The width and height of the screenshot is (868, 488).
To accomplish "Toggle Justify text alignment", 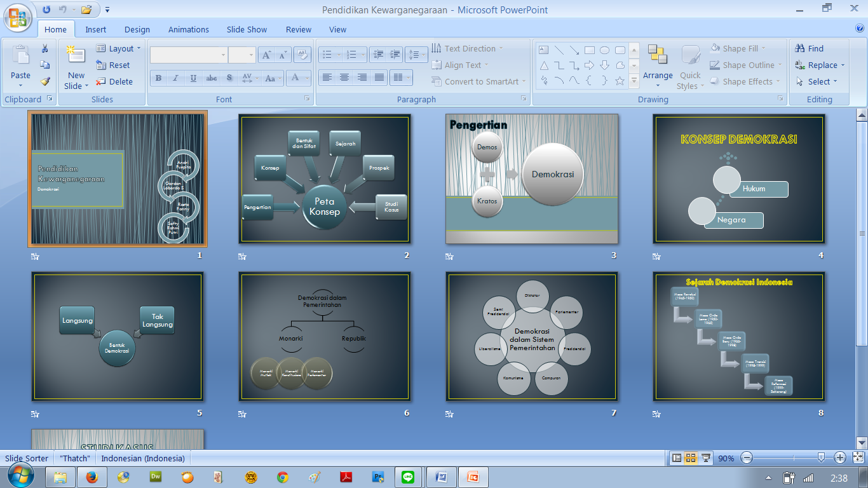I will pos(379,78).
